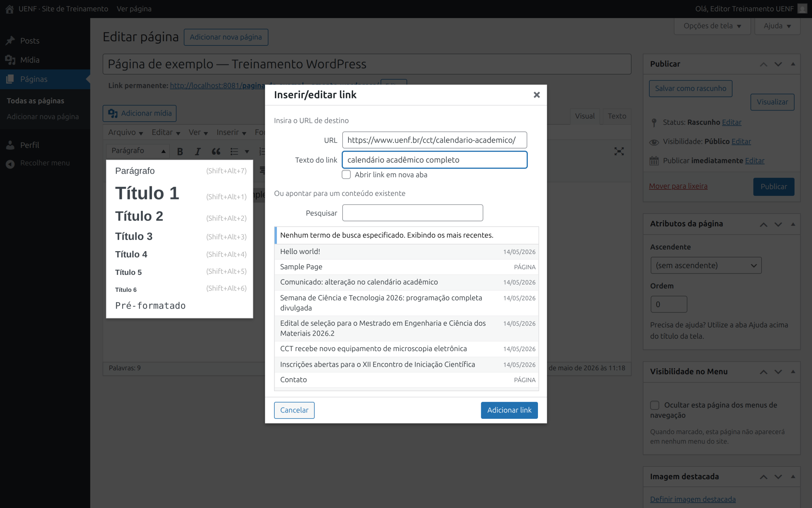The height and width of the screenshot is (508, 812).
Task: Apply the Blockquote icon
Action: coord(216,151)
